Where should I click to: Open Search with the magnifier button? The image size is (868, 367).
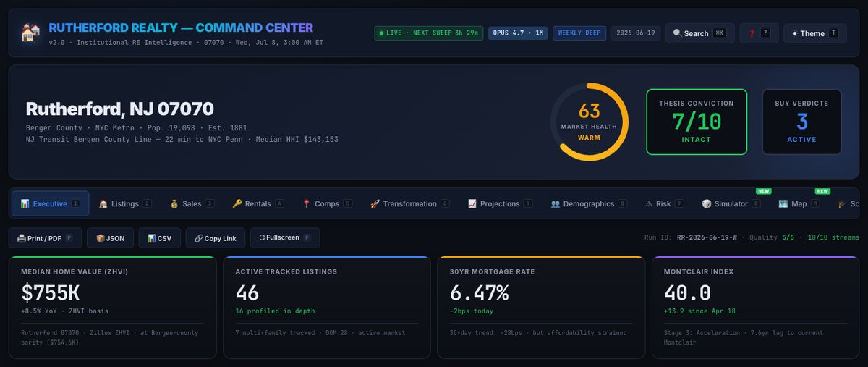pos(699,33)
